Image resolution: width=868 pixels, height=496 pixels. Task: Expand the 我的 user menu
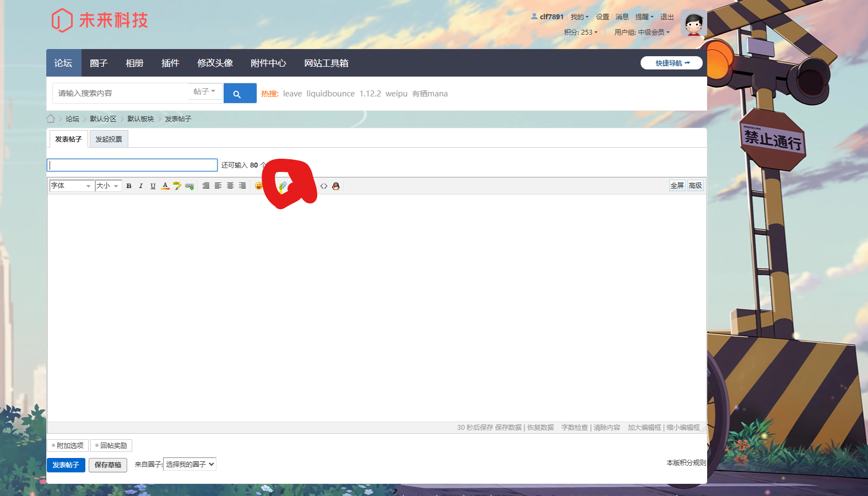(x=579, y=17)
